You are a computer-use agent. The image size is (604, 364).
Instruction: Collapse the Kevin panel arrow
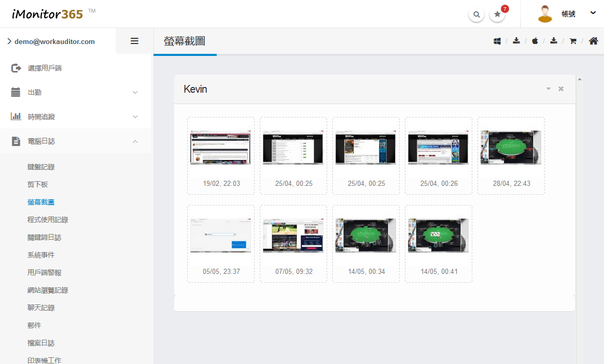tap(548, 89)
